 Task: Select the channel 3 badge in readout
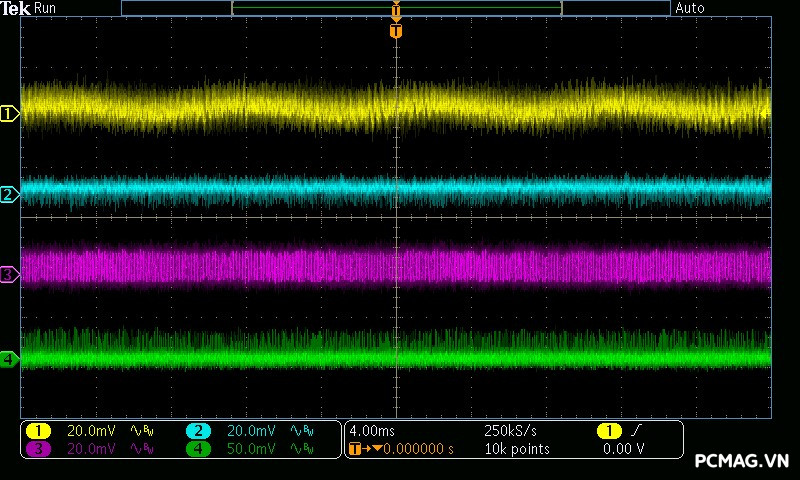(x=37, y=449)
